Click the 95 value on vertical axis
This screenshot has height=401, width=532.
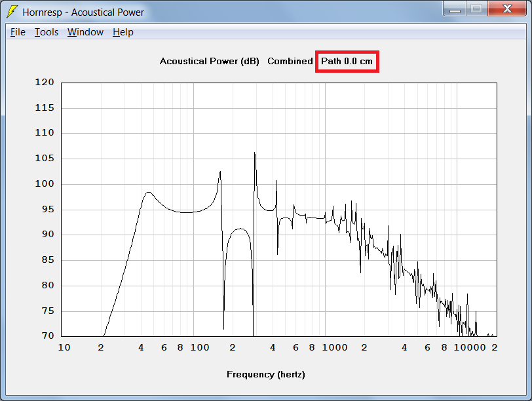tap(48, 209)
